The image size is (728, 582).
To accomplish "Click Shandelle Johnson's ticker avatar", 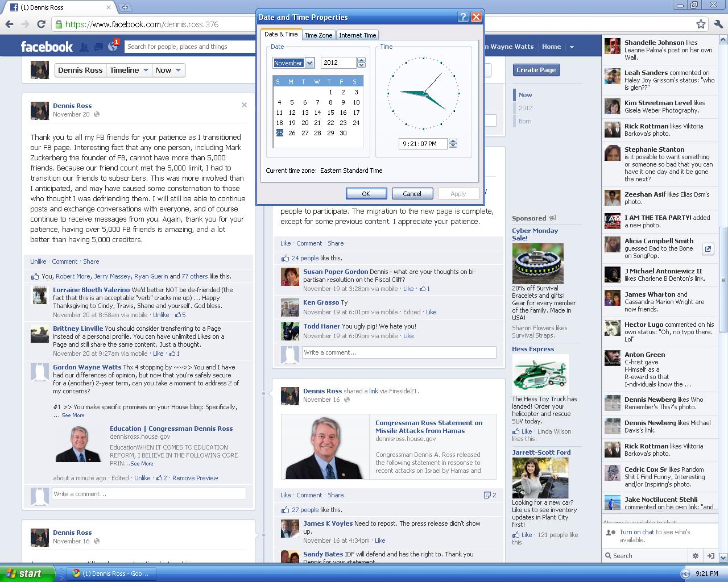I will 613,46.
